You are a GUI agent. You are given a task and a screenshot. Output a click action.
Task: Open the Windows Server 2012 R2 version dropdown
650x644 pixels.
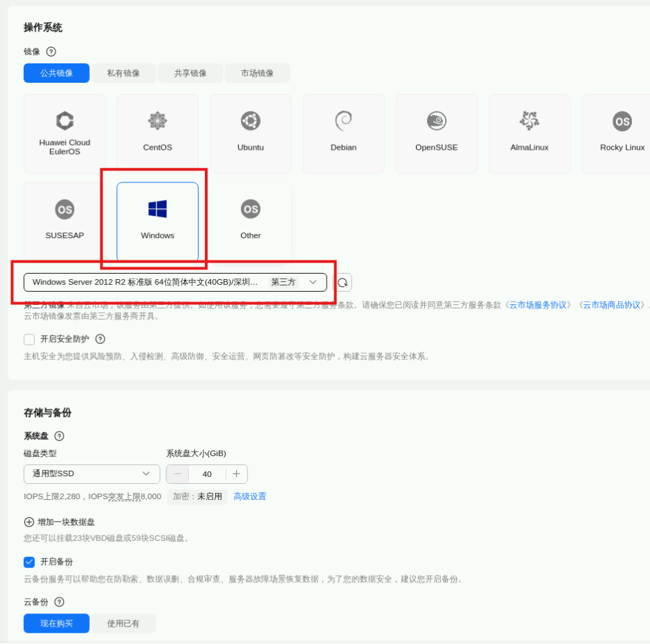click(x=175, y=282)
